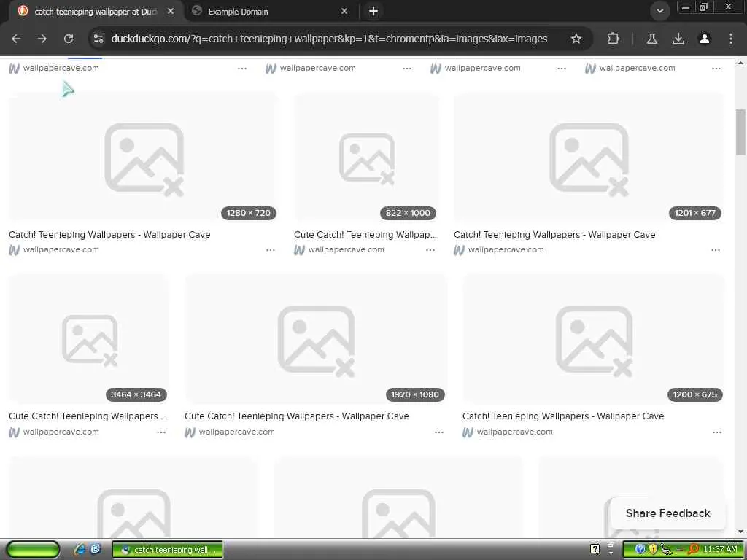Click title under the 1201 × 677 image
This screenshot has width=747, height=560.
554,234
